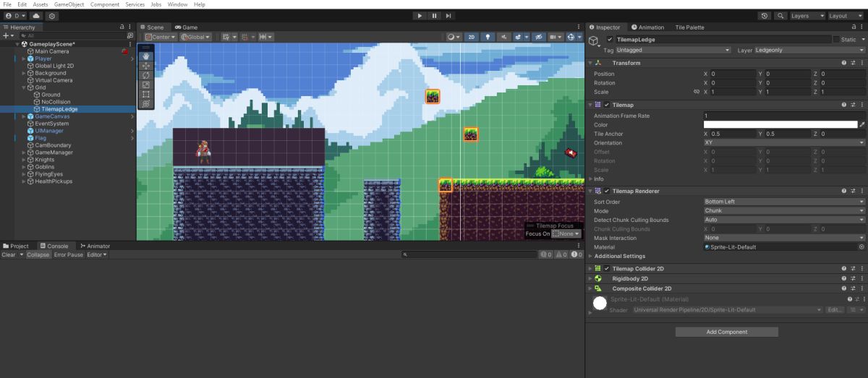Expand the Goblins object in Hierarchy

[x=24, y=167]
